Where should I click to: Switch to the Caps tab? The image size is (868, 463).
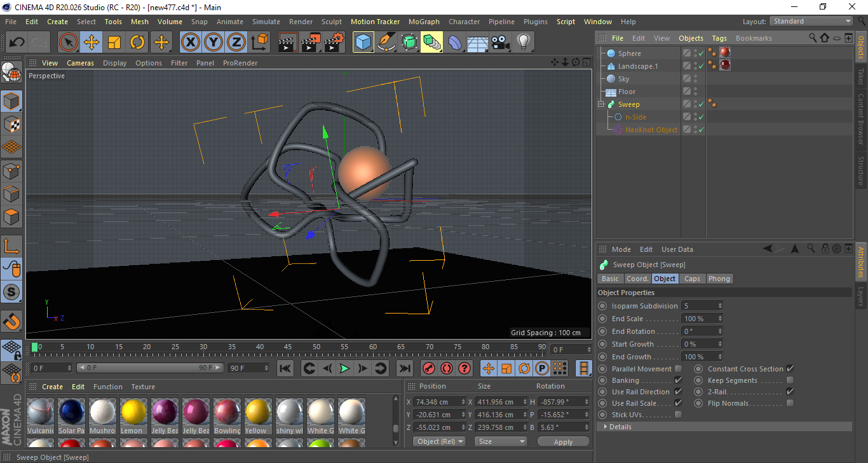(x=692, y=279)
